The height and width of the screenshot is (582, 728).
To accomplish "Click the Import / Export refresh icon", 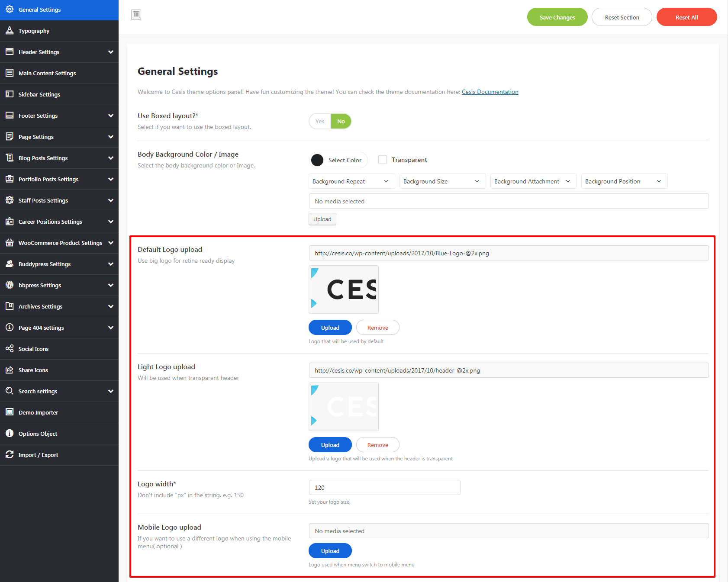I will [10, 455].
